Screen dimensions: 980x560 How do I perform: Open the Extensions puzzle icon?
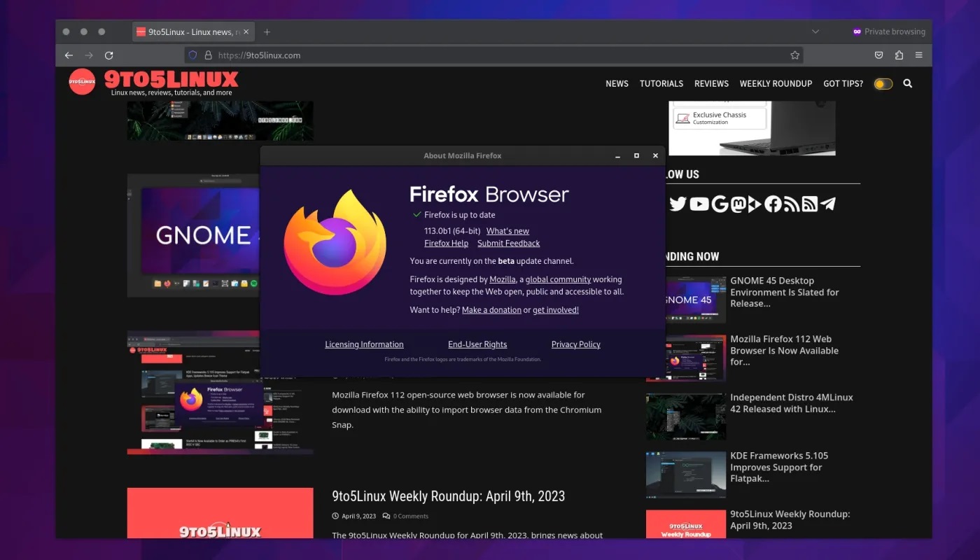click(x=899, y=55)
